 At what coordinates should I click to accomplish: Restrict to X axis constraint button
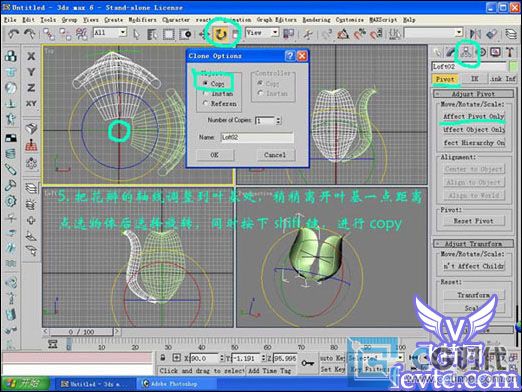[x=31, y=56]
